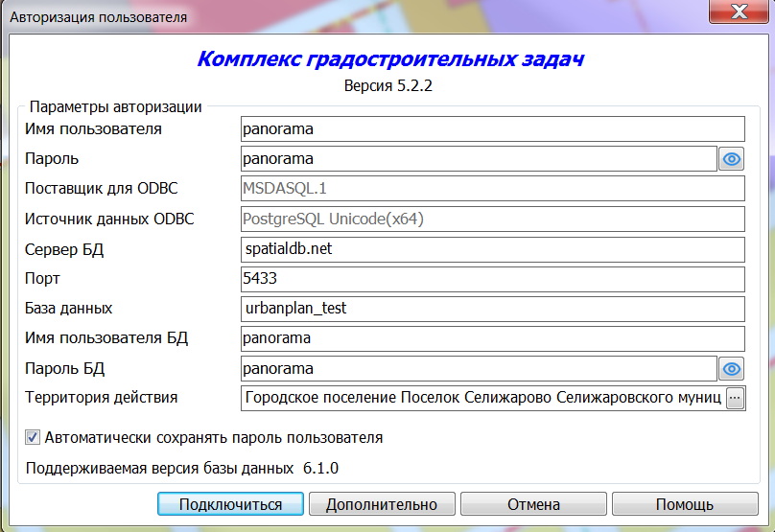
Task: Cancel authorization with Отмена button
Action: coord(533,504)
